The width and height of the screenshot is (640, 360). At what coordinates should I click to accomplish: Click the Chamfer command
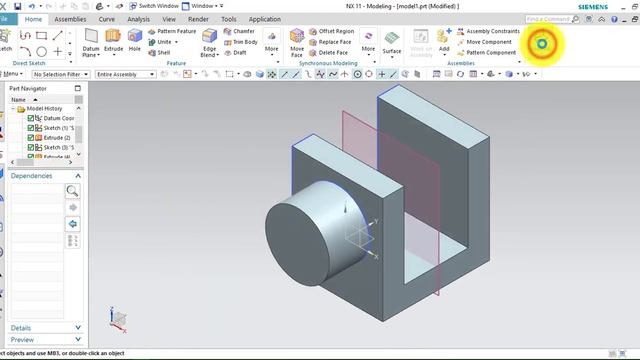(239, 31)
